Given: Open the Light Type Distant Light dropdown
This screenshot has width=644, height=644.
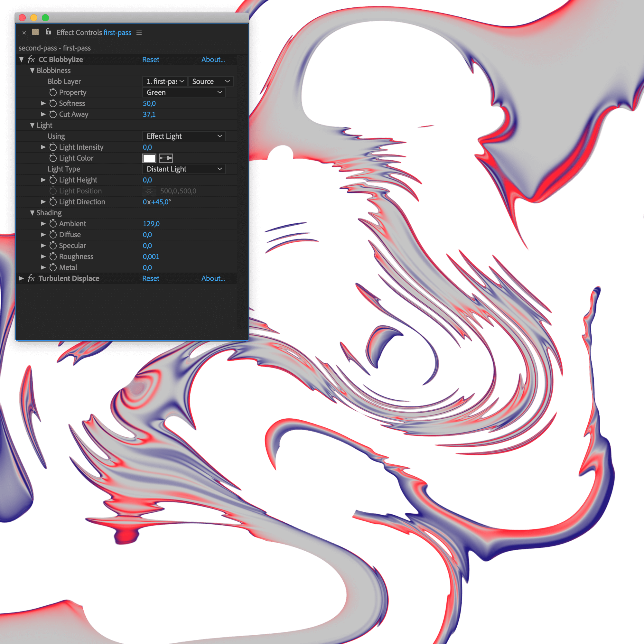Looking at the screenshot, I should pyautogui.click(x=184, y=169).
